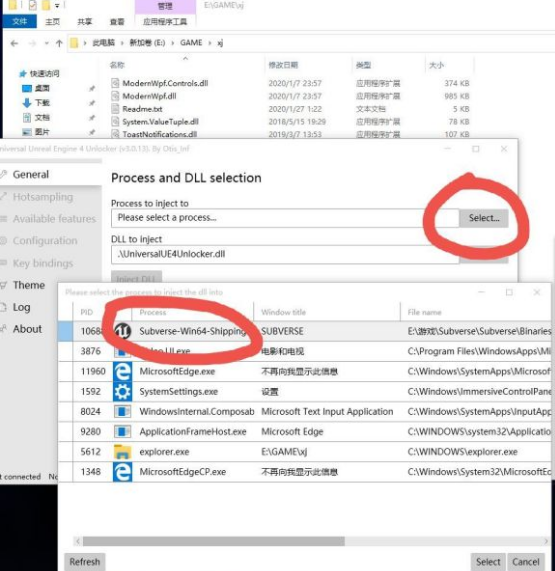This screenshot has height=571, width=555.
Task: Click the MicrosoftEdge.exe browser icon
Action: (123, 371)
